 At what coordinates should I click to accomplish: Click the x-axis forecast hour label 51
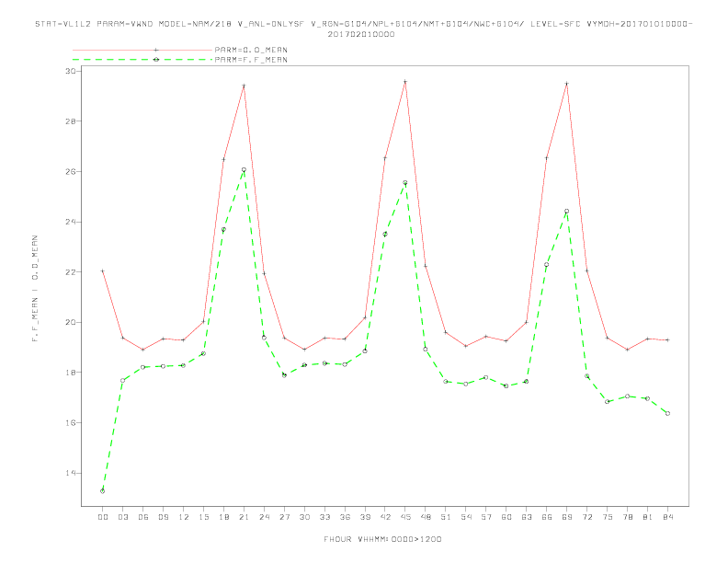(x=446, y=517)
